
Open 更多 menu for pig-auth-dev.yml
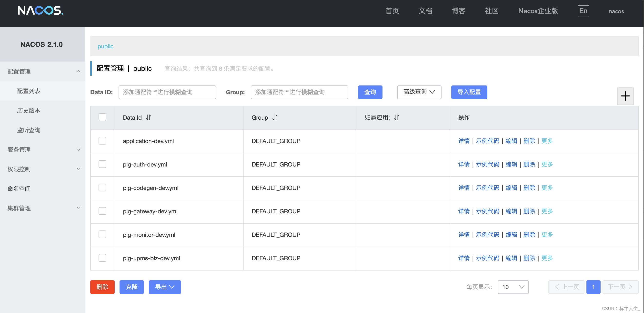[x=547, y=164]
